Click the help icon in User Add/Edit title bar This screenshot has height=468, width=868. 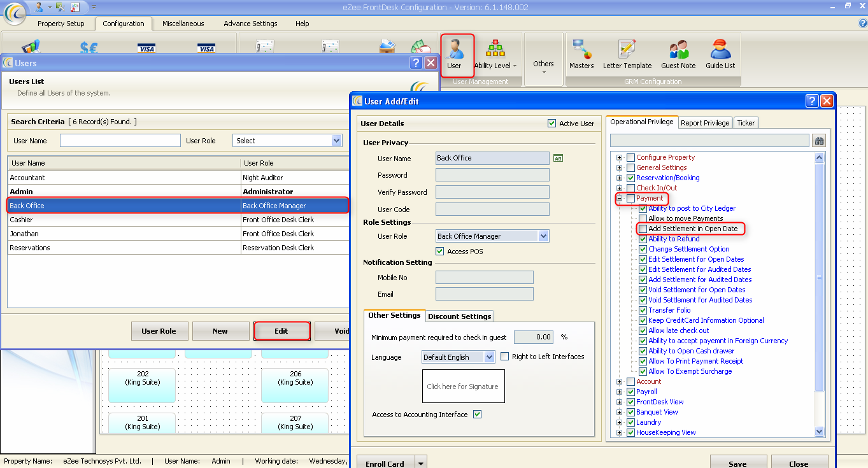point(812,101)
